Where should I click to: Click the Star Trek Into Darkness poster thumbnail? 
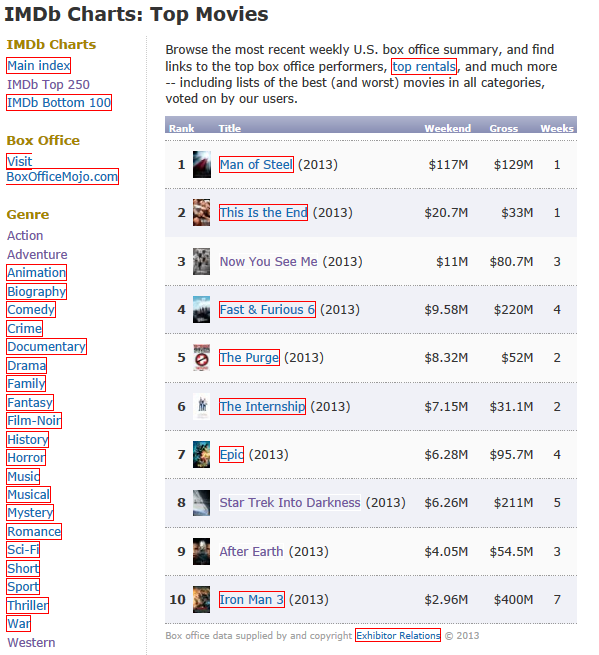[201, 503]
